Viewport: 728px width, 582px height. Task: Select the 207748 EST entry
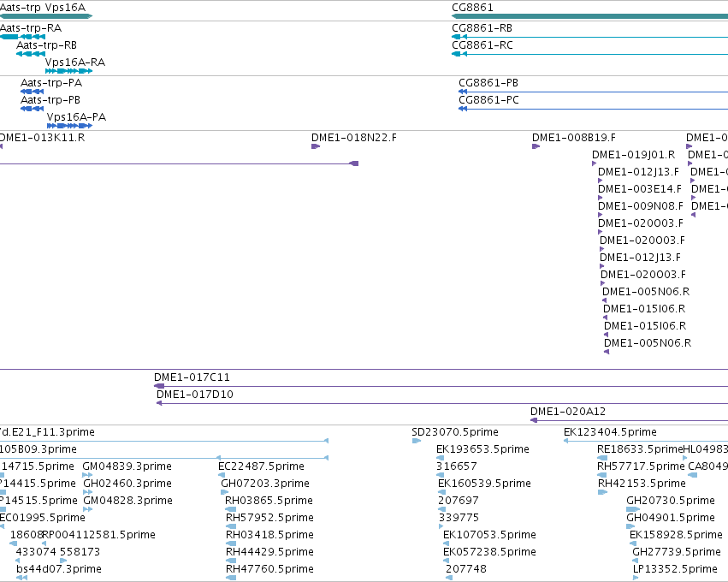[466, 569]
